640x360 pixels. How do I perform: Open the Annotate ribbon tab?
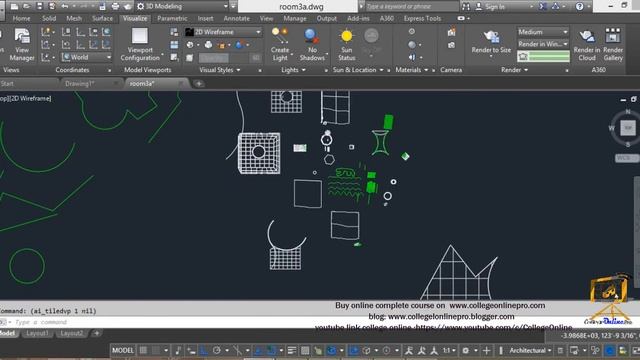pyautogui.click(x=237, y=18)
